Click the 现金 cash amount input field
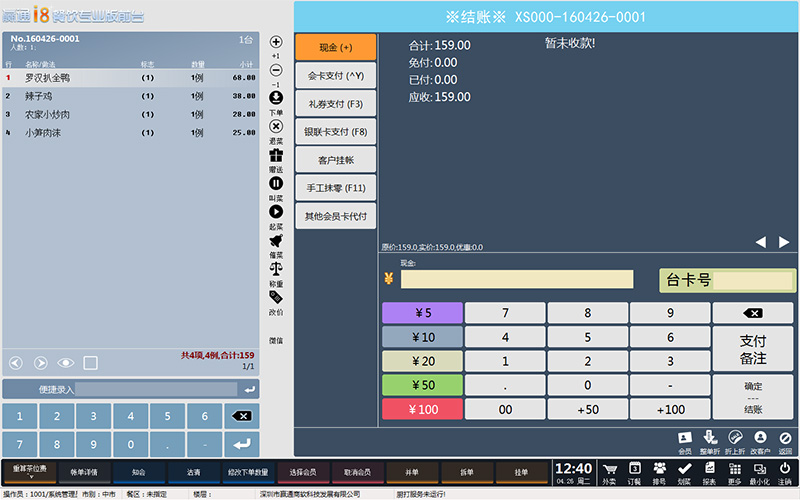Viewport: 800px width, 500px height. click(517, 280)
